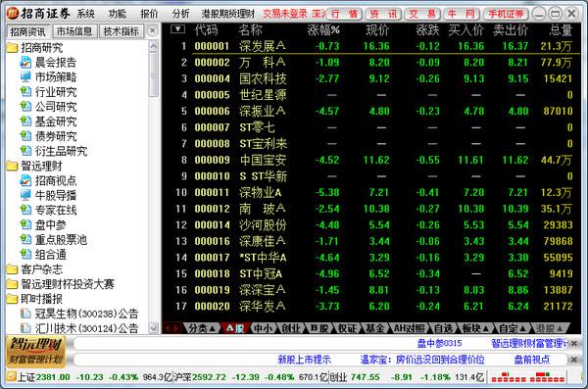The width and height of the screenshot is (588, 389).
Task: Switch to the 创业 board tab
Action: point(291,328)
